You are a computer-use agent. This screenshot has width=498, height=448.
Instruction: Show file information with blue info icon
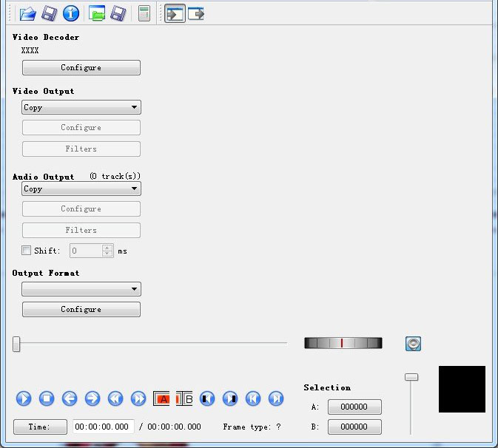(71, 14)
